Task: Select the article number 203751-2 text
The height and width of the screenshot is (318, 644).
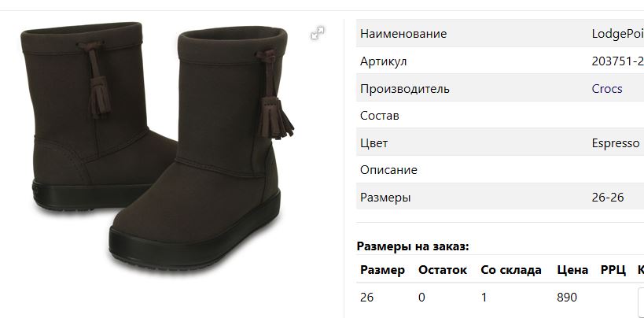Action: [x=618, y=61]
